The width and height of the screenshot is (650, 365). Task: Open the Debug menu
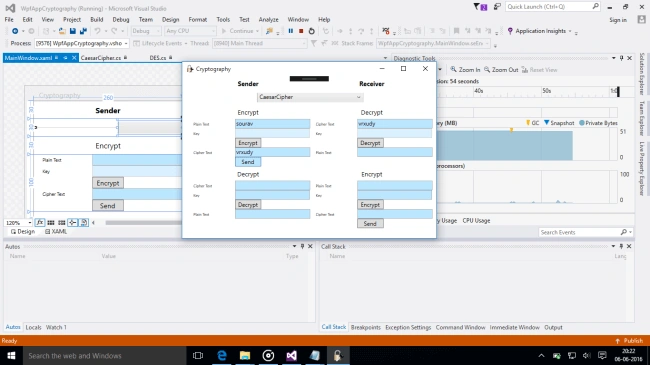(x=121, y=19)
